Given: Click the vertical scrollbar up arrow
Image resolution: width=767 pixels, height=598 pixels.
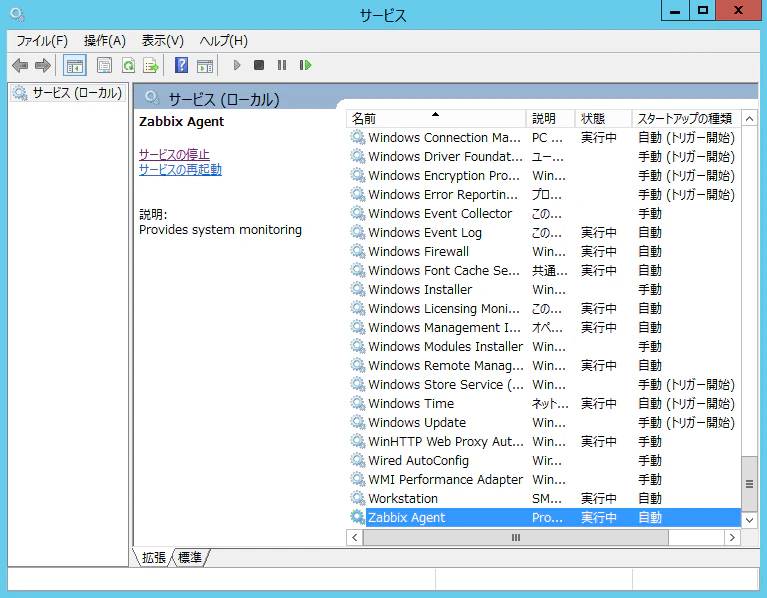Looking at the screenshot, I should point(749,119).
